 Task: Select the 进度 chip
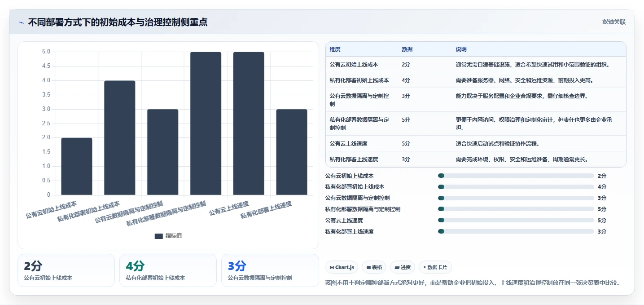click(x=402, y=267)
